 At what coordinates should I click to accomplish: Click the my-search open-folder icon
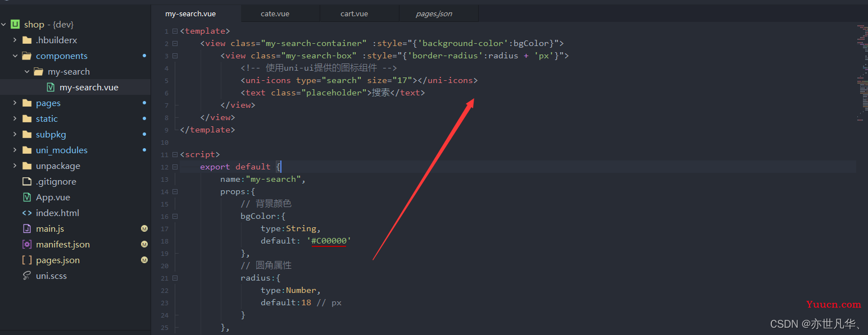tap(38, 72)
